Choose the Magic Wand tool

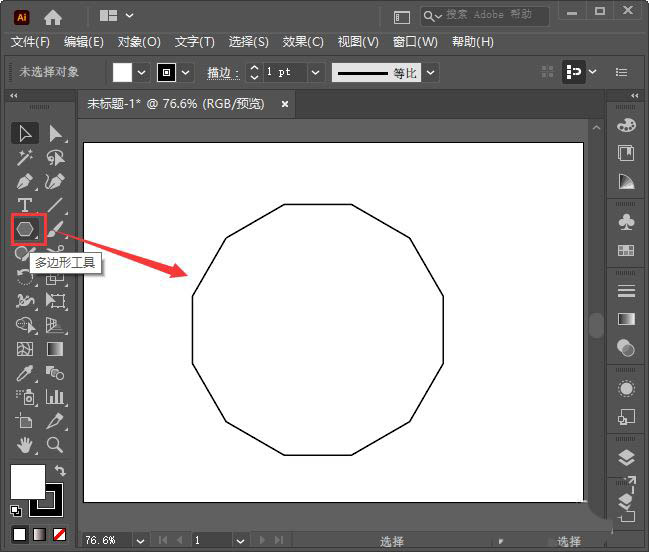25,158
